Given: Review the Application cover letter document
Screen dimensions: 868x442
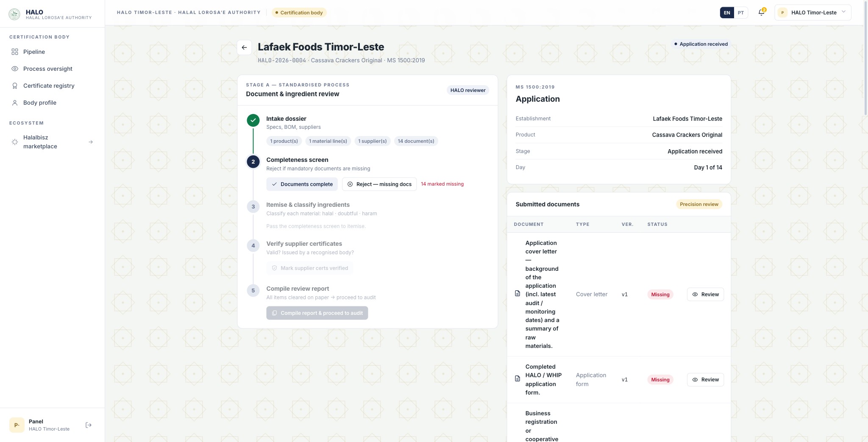Looking at the screenshot, I should (x=705, y=295).
